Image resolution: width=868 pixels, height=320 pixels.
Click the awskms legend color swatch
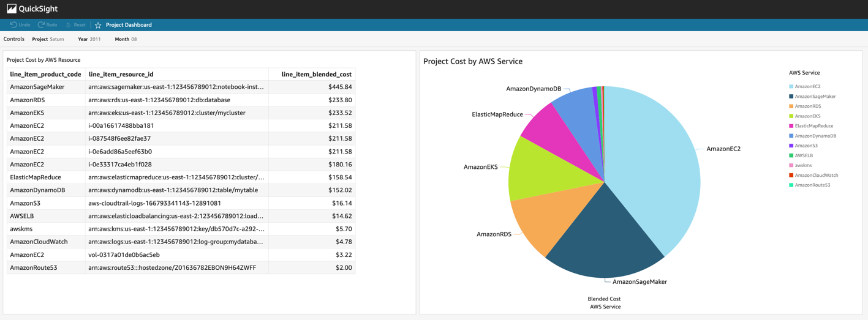click(x=791, y=165)
